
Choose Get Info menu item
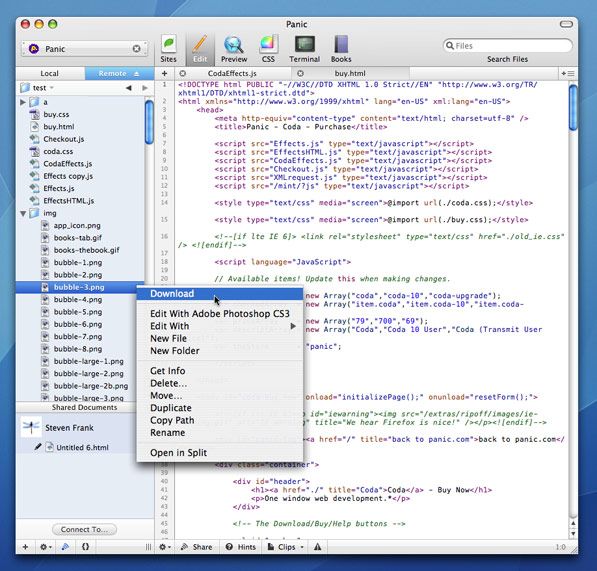coord(220,371)
